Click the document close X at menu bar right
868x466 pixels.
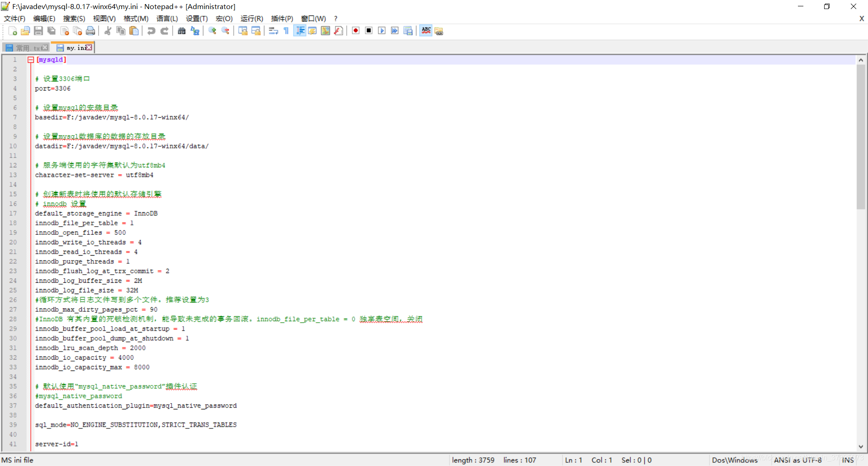coord(862,19)
